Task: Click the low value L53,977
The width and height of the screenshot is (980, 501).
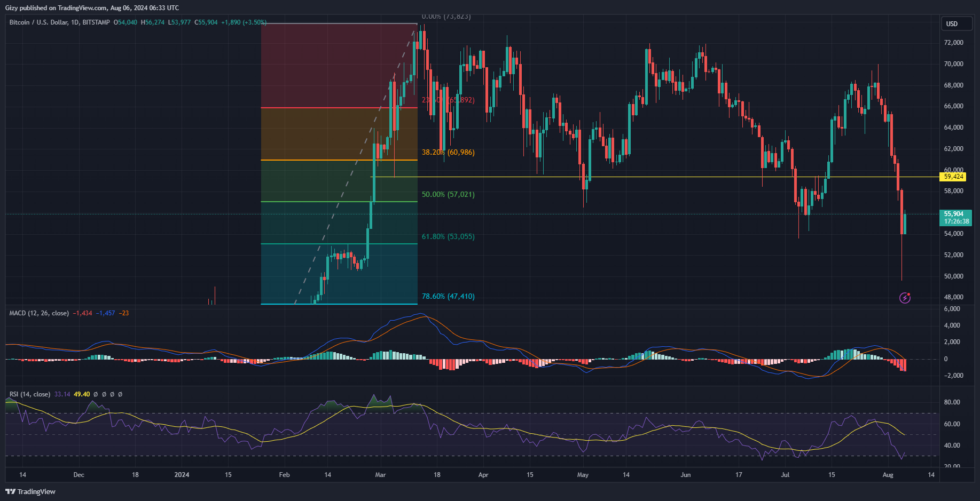Action: point(179,22)
